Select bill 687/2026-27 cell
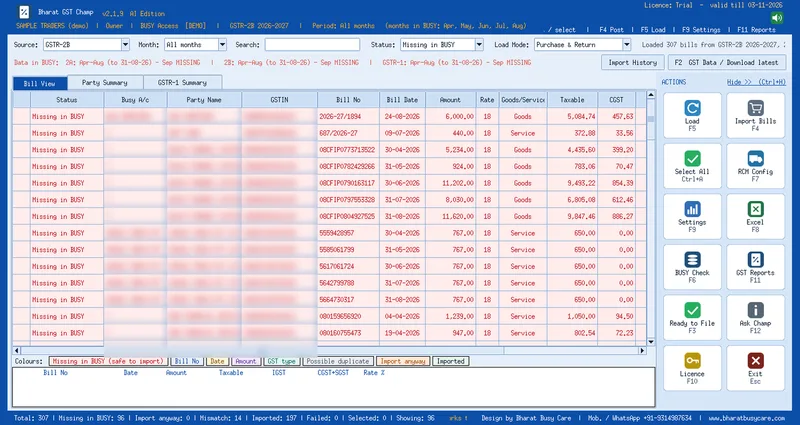The width and height of the screenshot is (800, 425). click(x=348, y=133)
